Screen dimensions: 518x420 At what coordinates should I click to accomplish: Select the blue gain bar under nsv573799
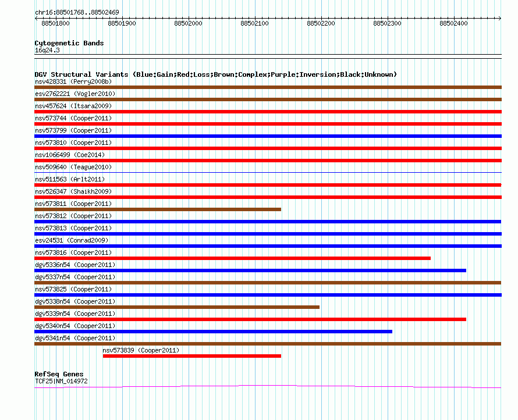pos(268,136)
